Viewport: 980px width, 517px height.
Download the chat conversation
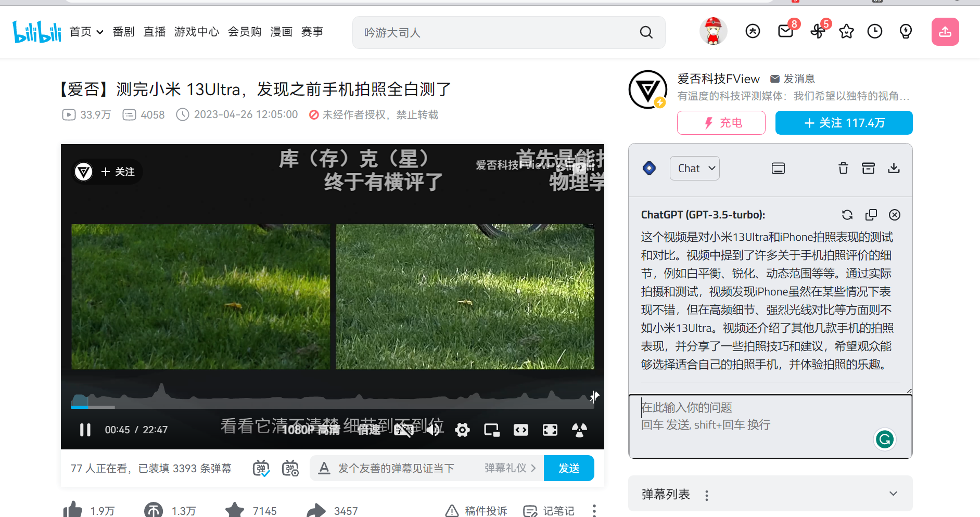(894, 168)
